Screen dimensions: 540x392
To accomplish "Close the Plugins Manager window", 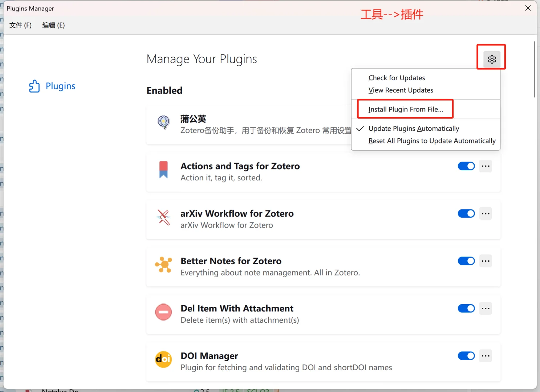I will (528, 8).
